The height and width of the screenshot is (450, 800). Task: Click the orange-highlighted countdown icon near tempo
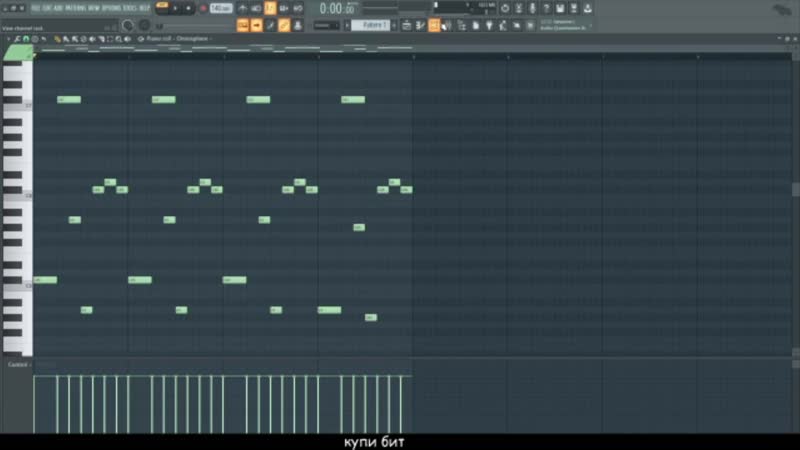click(270, 8)
